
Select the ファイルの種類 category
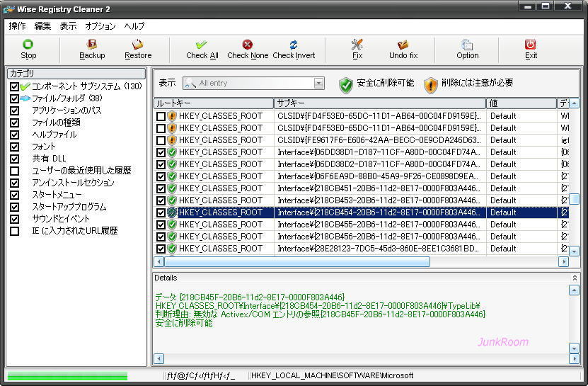(56, 123)
